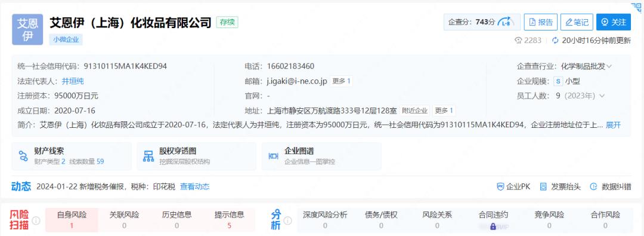Click the company name 艾恩伊（上海）化妆品有限公司 heading
Image resolution: width=644 pixels, height=236 pixels.
tap(131, 22)
